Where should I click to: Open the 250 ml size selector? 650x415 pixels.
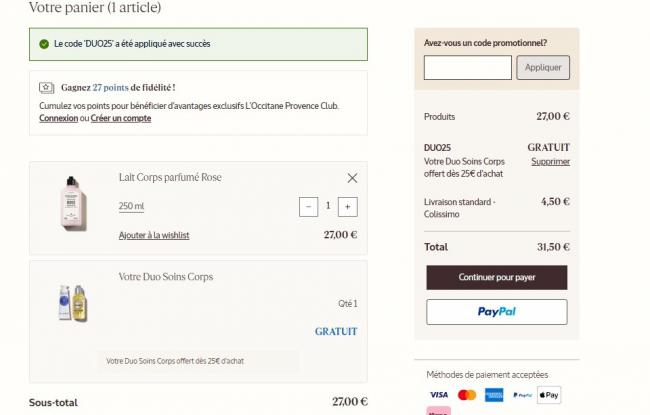click(131, 206)
